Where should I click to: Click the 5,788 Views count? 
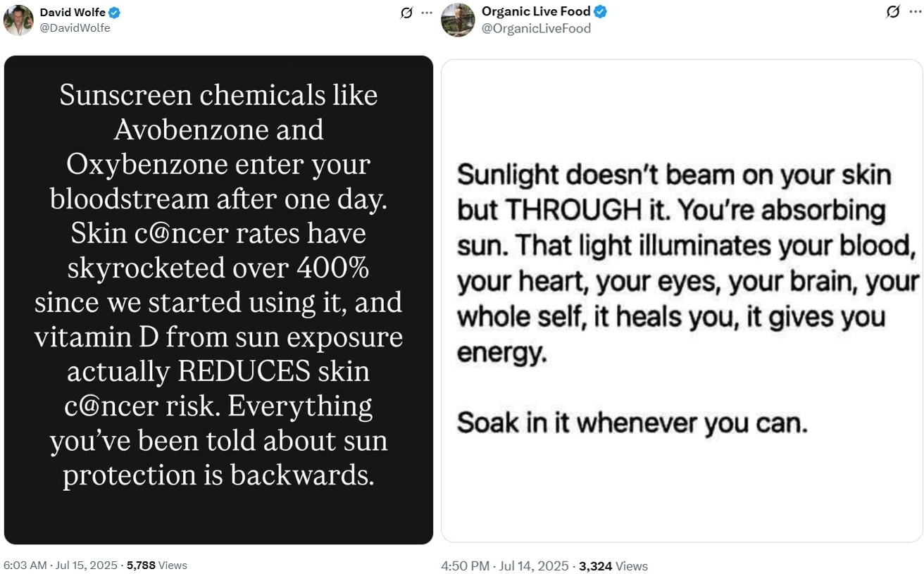157,565
